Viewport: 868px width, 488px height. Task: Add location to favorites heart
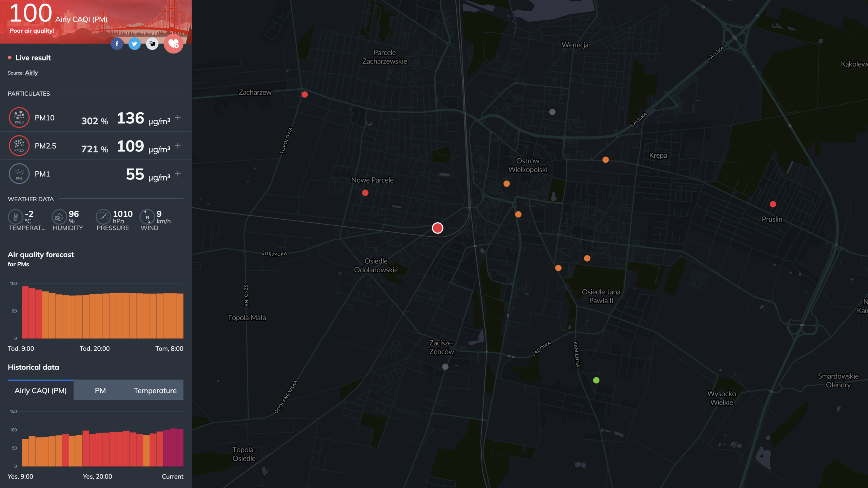coord(174,44)
